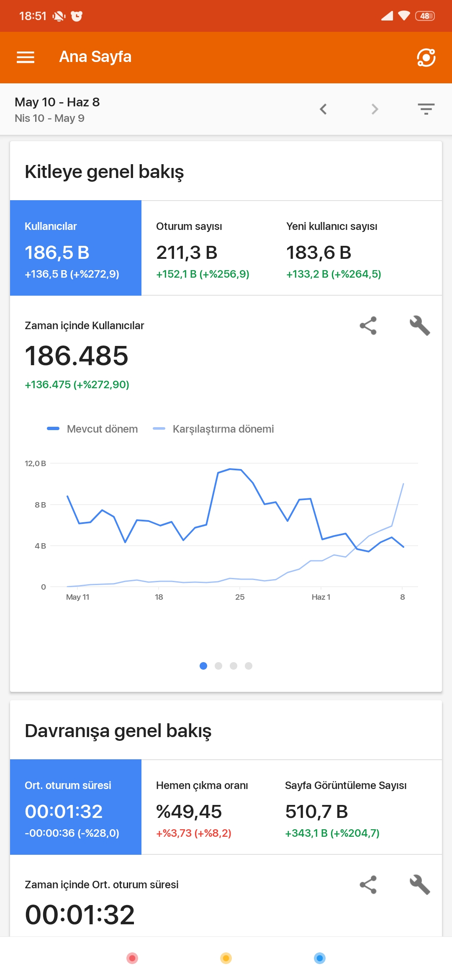
Task: Share the Zaman içinde Kullanıcılar chart
Action: pyautogui.click(x=368, y=326)
